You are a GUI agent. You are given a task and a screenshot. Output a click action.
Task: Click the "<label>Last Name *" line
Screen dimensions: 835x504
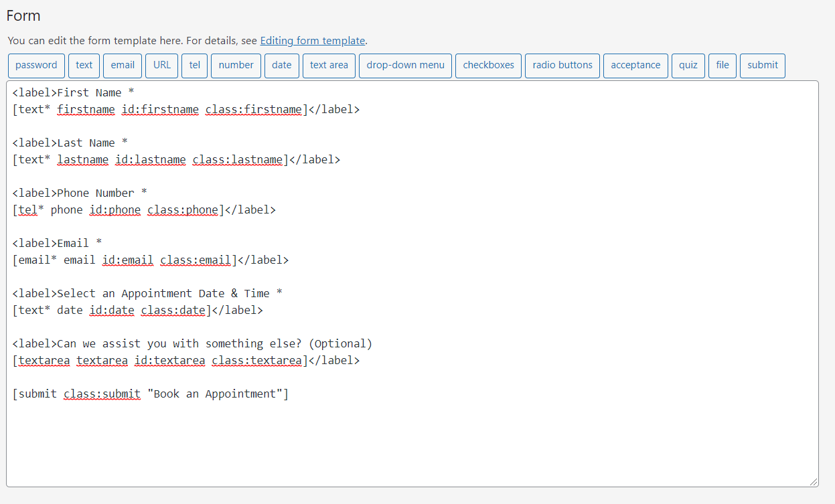70,143
